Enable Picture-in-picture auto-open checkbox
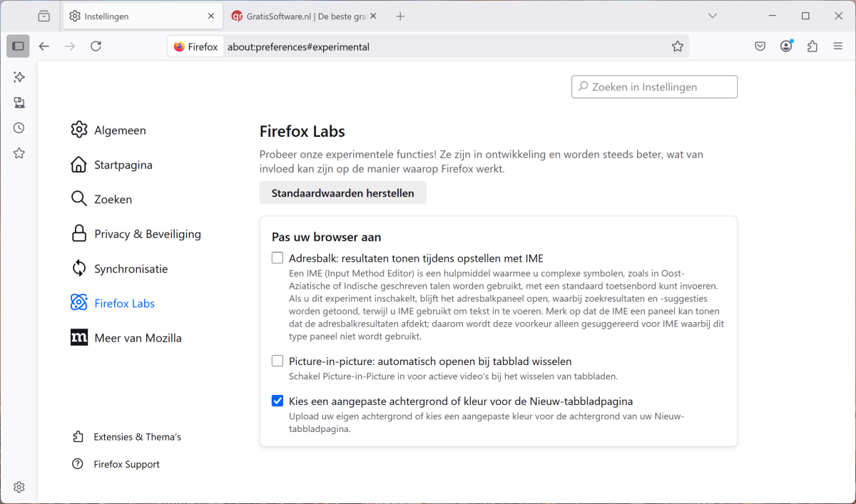The width and height of the screenshot is (856, 504). pos(277,361)
